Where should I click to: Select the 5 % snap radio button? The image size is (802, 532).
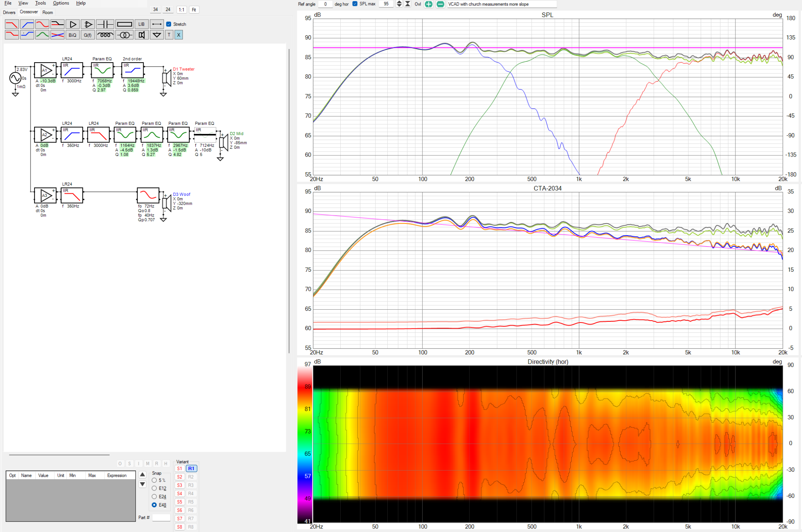154,480
